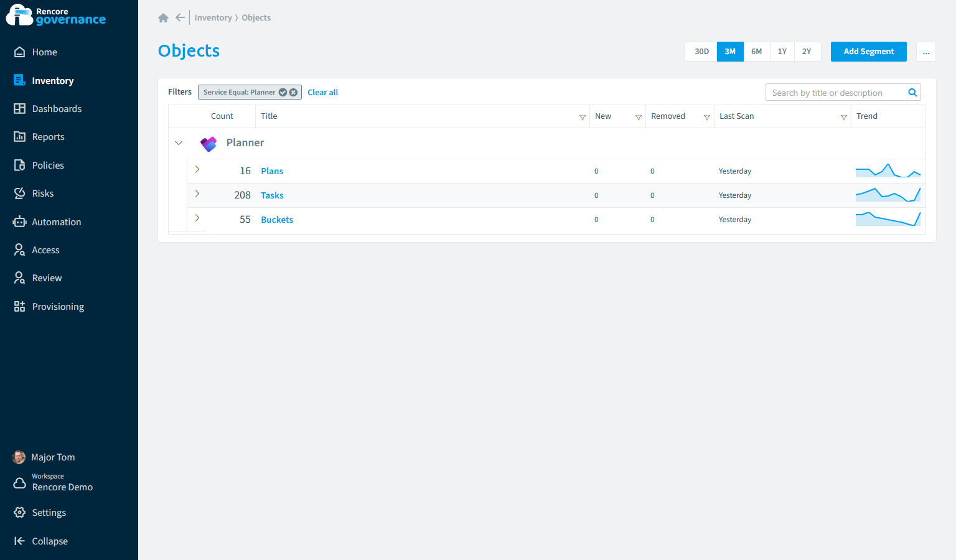Open the Tasks link

(x=272, y=195)
